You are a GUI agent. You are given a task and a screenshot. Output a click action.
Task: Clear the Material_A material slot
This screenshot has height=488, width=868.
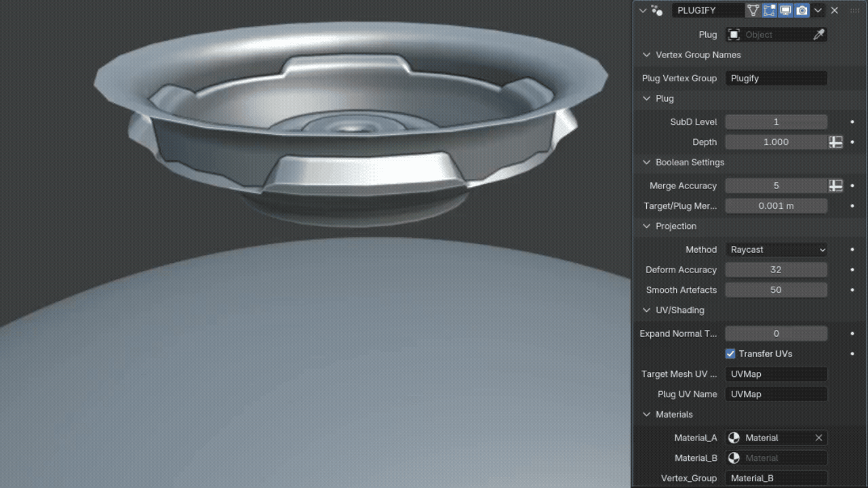[818, 438]
